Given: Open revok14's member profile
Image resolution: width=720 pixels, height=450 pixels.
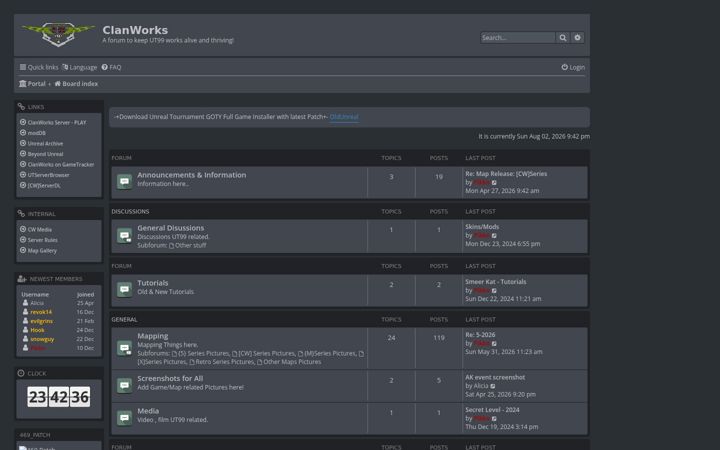Looking at the screenshot, I should 41,312.
